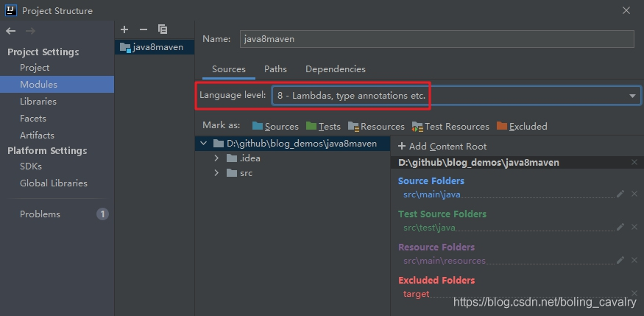Viewport: 644px width, 316px height.
Task: Edit properties of src\main\resources folder
Action: click(x=620, y=260)
